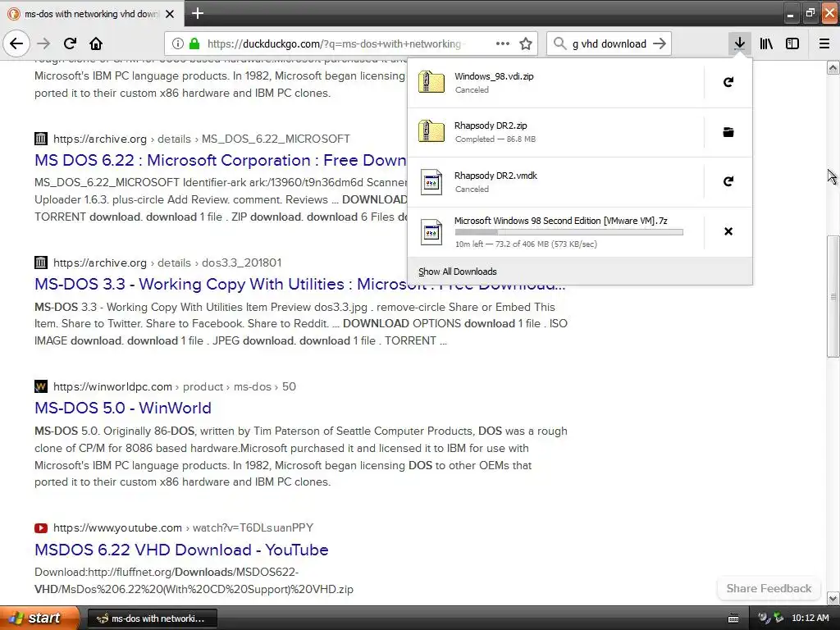This screenshot has width=840, height=630.
Task: Retry the Windows_98.vdi.zip download
Action: point(728,83)
